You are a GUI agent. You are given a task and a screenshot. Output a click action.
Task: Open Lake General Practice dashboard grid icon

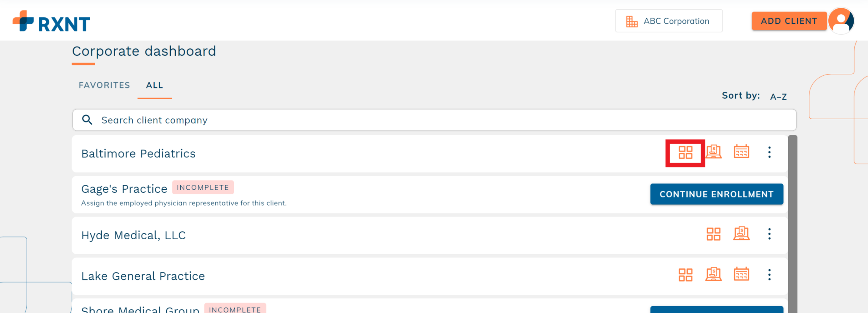(x=685, y=275)
